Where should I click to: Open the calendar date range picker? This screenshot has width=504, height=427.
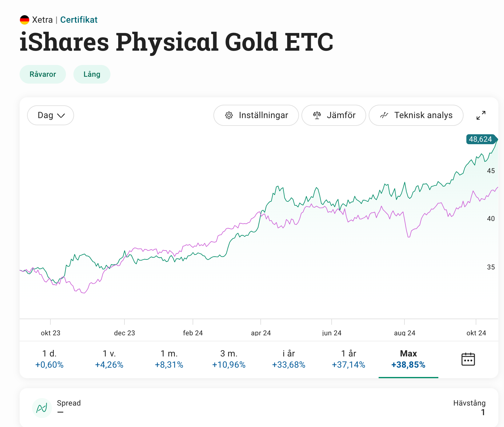[468, 359]
